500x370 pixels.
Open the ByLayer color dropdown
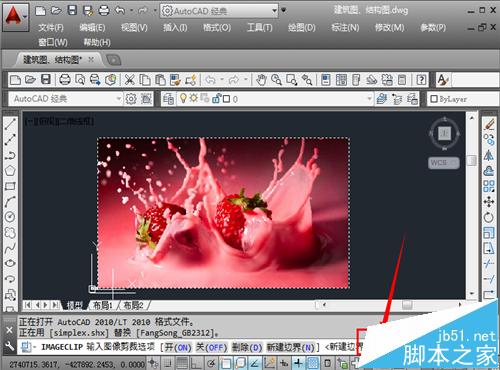(x=464, y=99)
